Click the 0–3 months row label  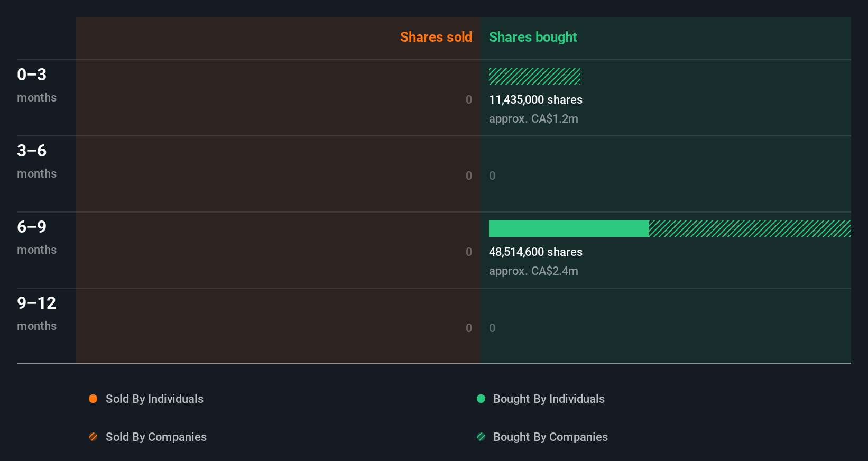(36, 85)
